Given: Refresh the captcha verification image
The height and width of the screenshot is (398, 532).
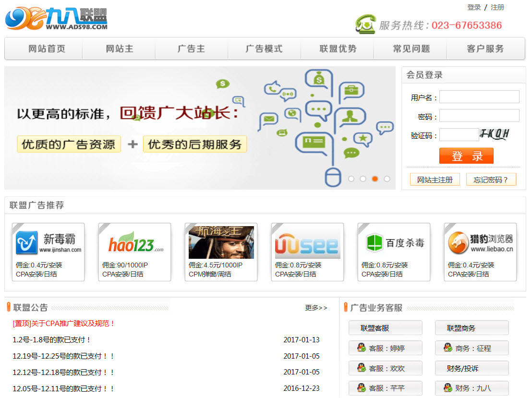Looking at the screenshot, I should click(x=494, y=134).
